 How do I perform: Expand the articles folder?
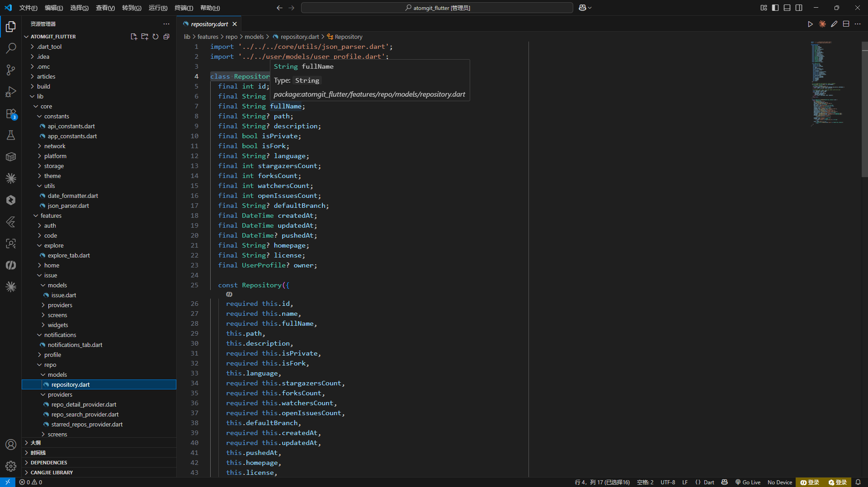46,76
